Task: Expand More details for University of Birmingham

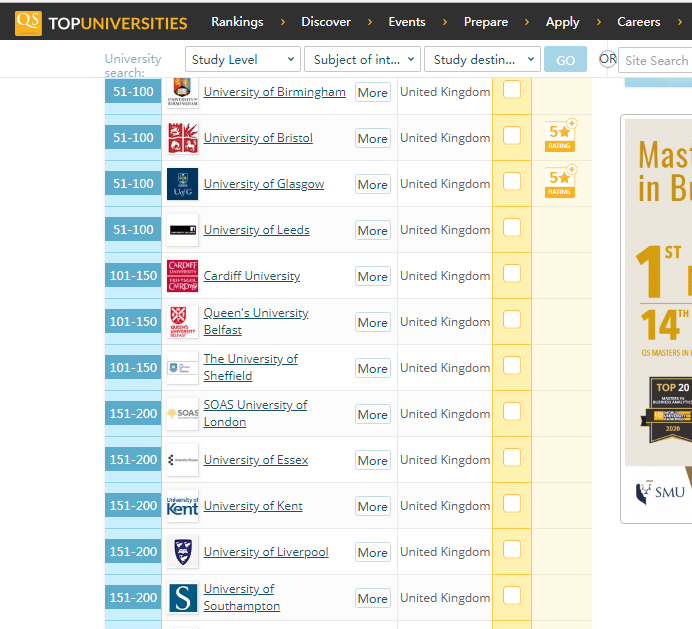Action: tap(373, 92)
